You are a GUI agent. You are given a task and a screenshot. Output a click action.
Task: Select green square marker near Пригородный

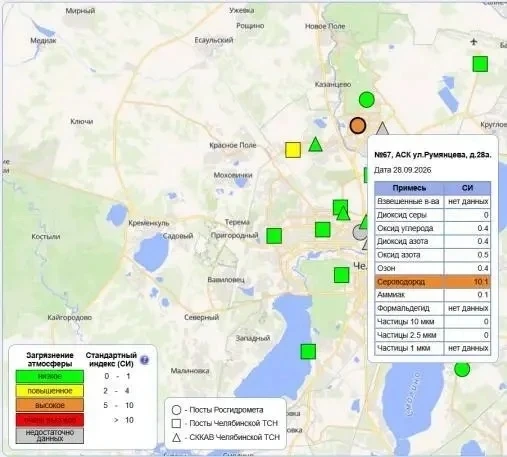pos(274,236)
